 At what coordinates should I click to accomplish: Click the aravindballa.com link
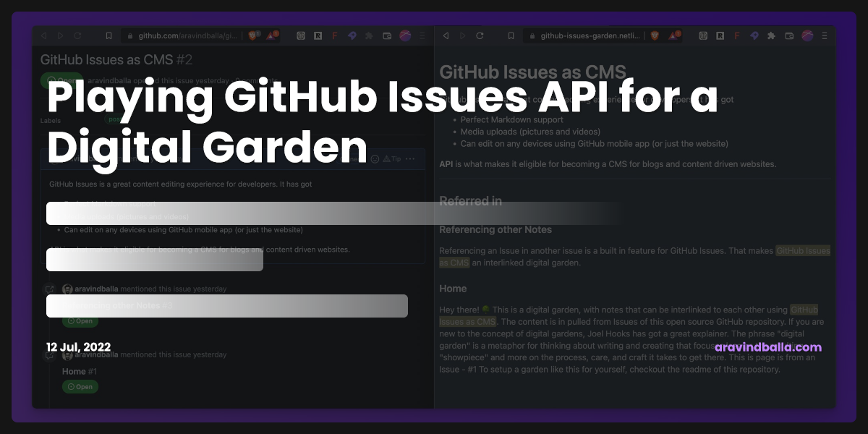tap(768, 347)
